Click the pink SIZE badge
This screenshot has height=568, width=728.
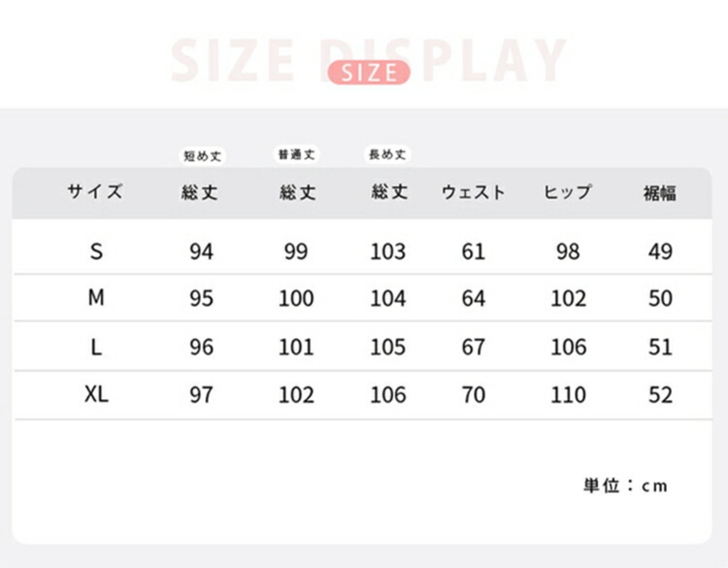point(369,73)
